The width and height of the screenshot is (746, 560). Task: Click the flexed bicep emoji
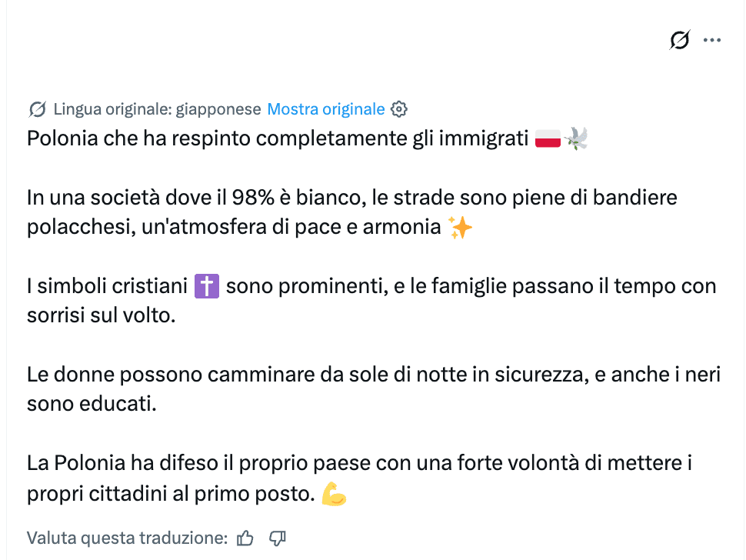pos(334,495)
